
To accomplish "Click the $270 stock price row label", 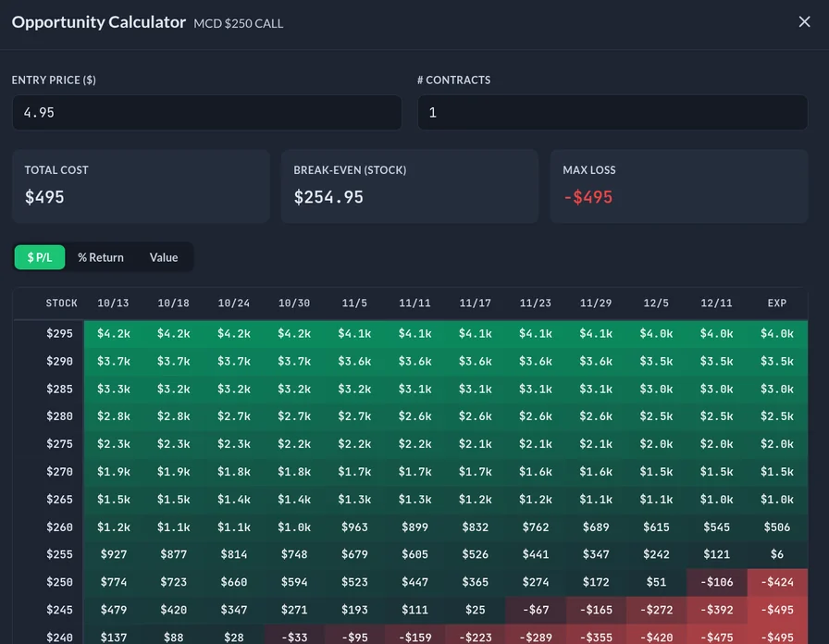I will (59, 472).
